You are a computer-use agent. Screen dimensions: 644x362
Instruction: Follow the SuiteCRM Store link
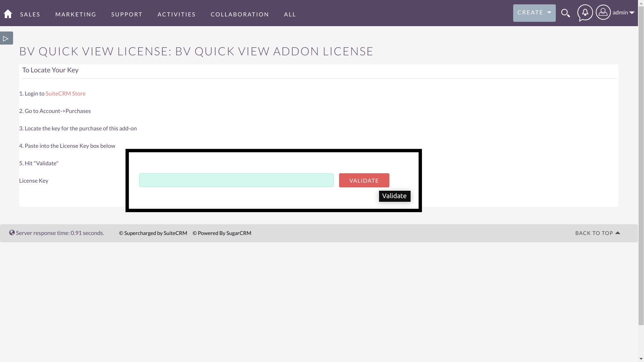pos(65,94)
